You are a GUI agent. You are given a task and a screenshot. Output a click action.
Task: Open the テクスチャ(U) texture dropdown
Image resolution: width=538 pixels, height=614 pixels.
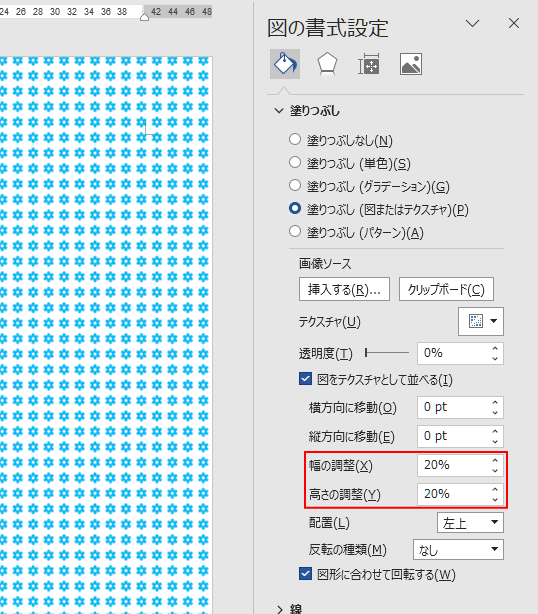(x=481, y=321)
